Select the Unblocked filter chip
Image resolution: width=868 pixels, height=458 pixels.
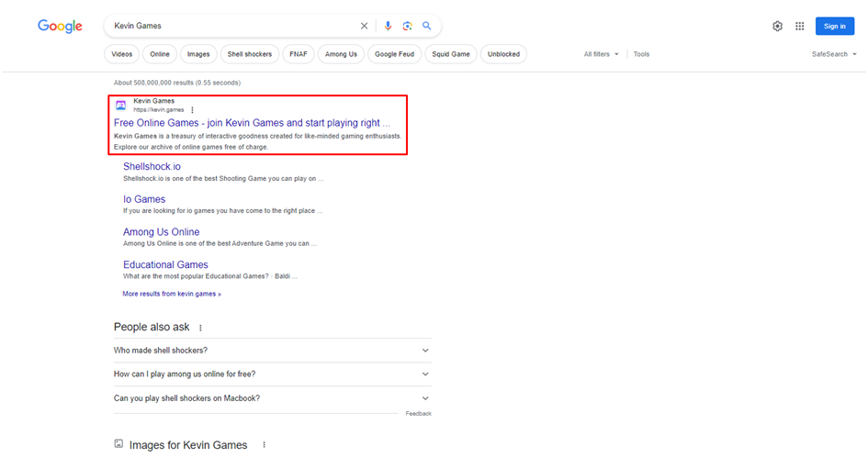(x=503, y=54)
